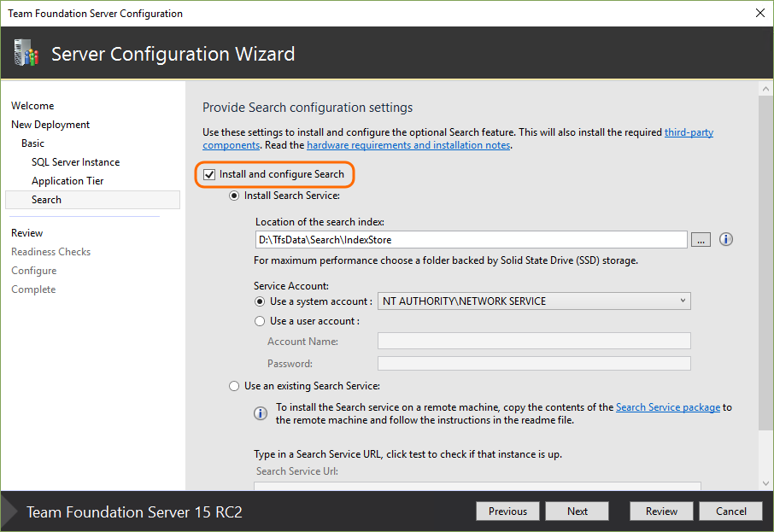The image size is (774, 532).
Task: Click the search index location text field
Action: click(470, 240)
